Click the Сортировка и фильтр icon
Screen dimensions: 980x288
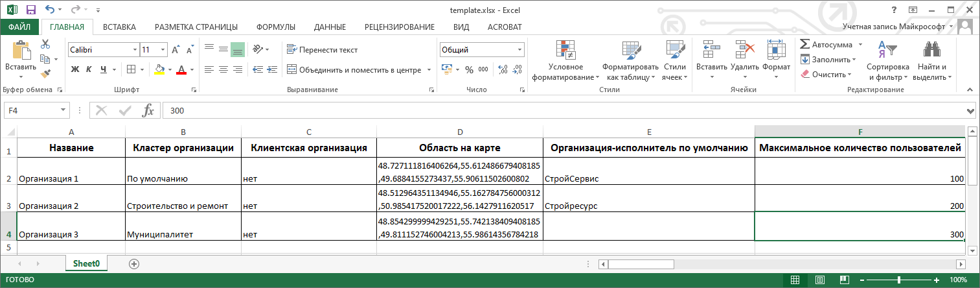887,62
